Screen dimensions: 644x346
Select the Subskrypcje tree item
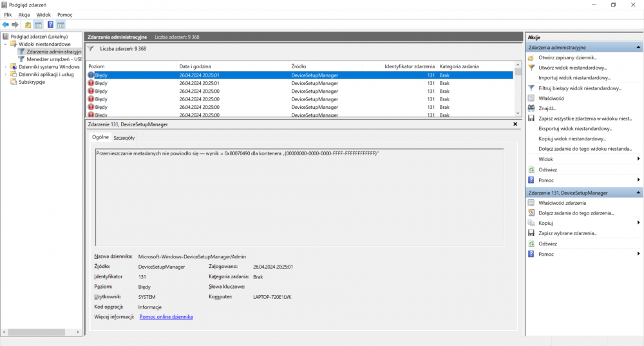(32, 82)
